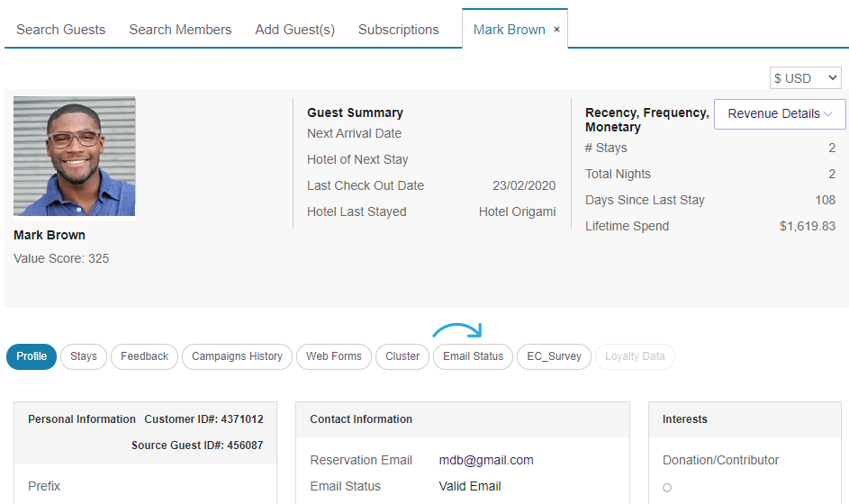This screenshot has height=504, width=849.
Task: Open the USD currency dropdown
Action: coord(805,78)
